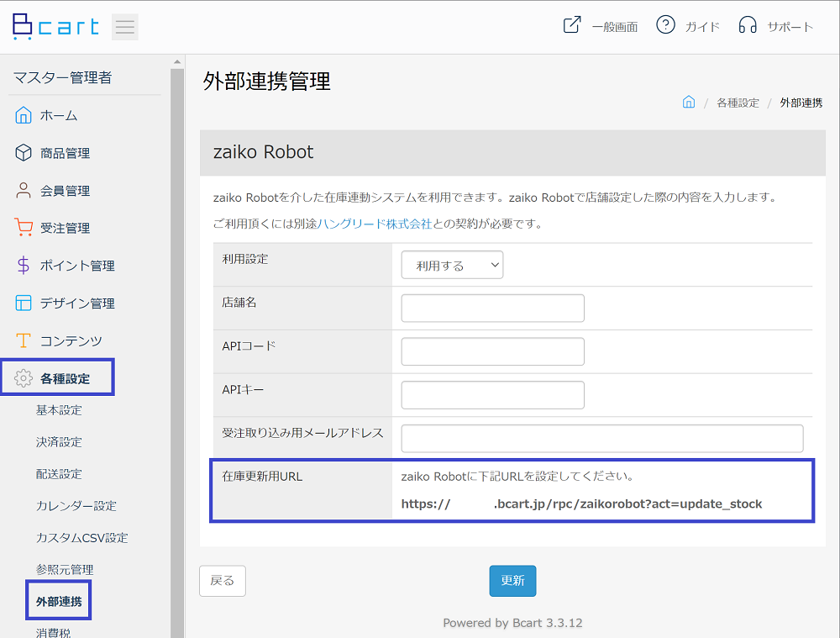
Task: Click the 各種設定 gear icon
Action: 23,378
